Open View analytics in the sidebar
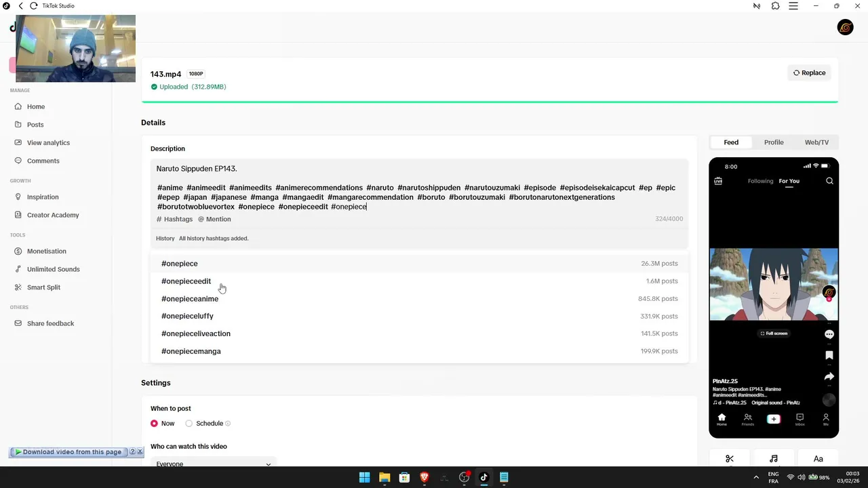Image resolution: width=868 pixels, height=488 pixels. (x=48, y=143)
